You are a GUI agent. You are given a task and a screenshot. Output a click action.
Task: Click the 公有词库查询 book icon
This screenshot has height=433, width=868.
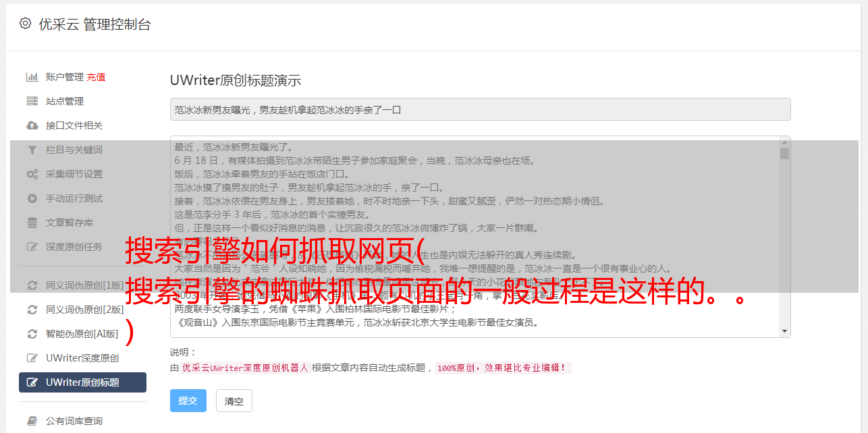(32, 421)
